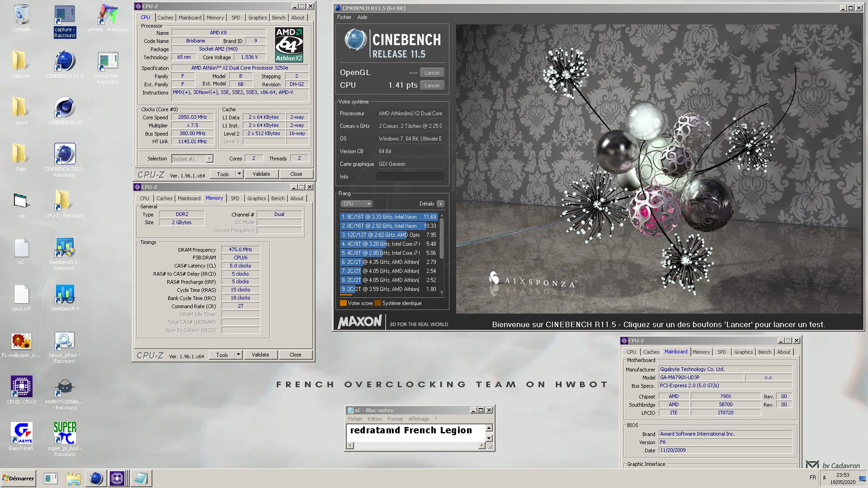The height and width of the screenshot is (488, 868).
Task: Click the Cinebench taskbar icon
Action: click(x=96, y=478)
